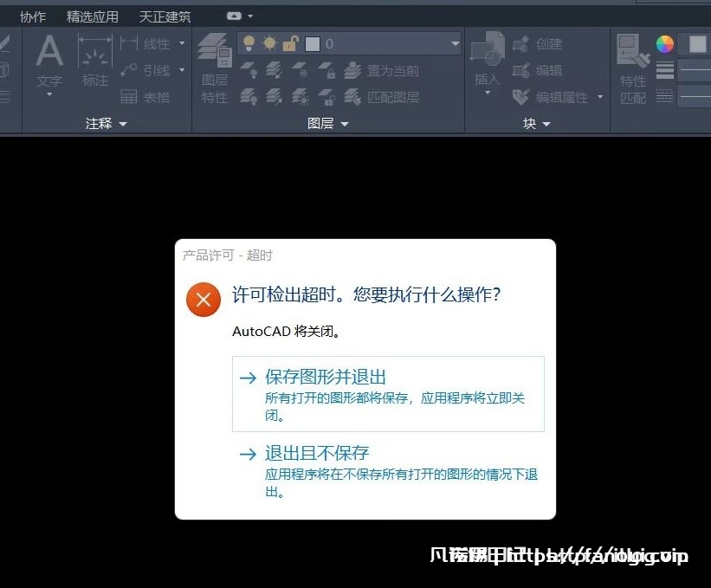The width and height of the screenshot is (711, 588).
Task: Click 创建 to create a block
Action: (537, 43)
